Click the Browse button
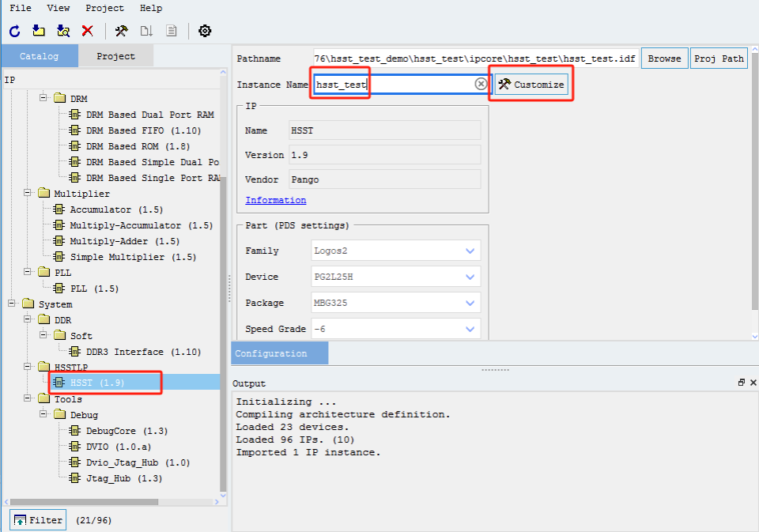 (665, 58)
